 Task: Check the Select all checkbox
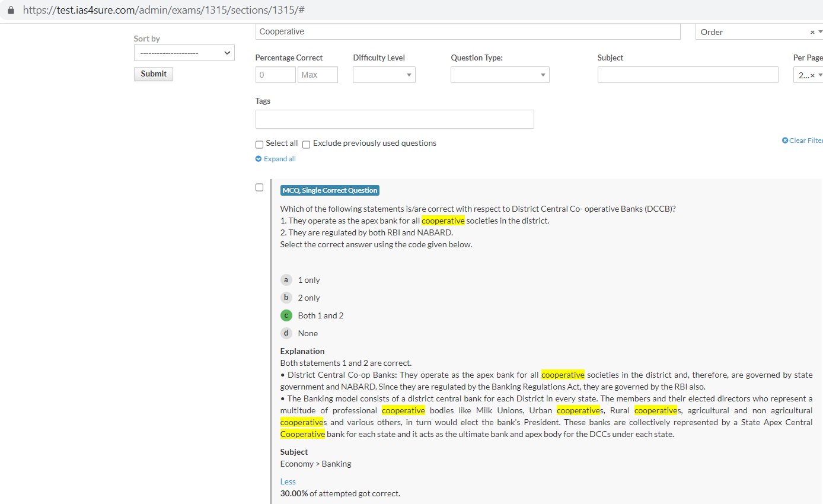259,144
